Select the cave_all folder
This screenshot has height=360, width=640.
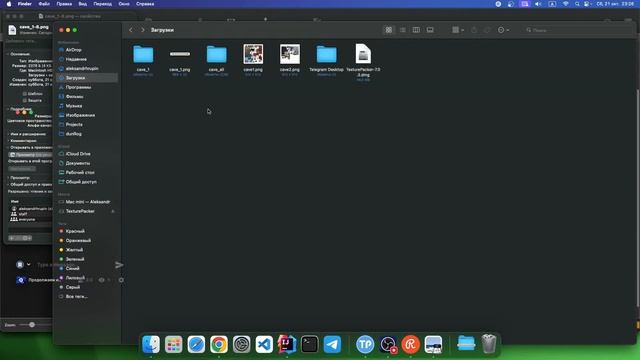(x=216, y=54)
